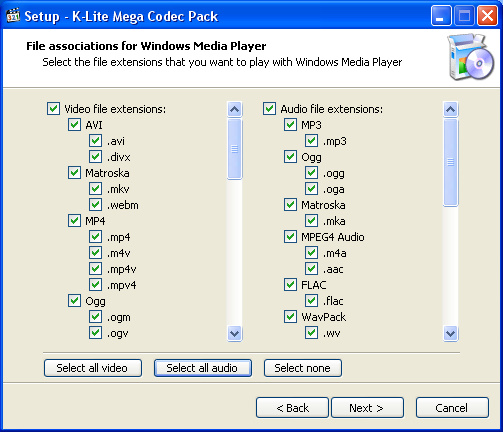Click the Select all audio button
The width and height of the screenshot is (503, 432).
[x=203, y=368]
